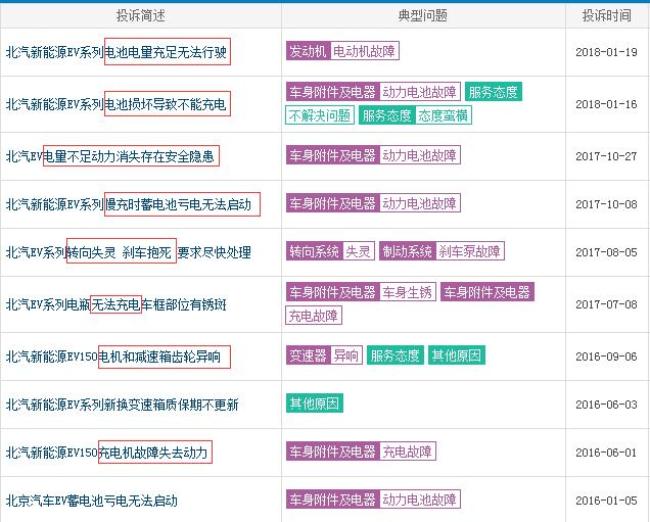Open complaint 电池损坏导致不能充电

116,104
